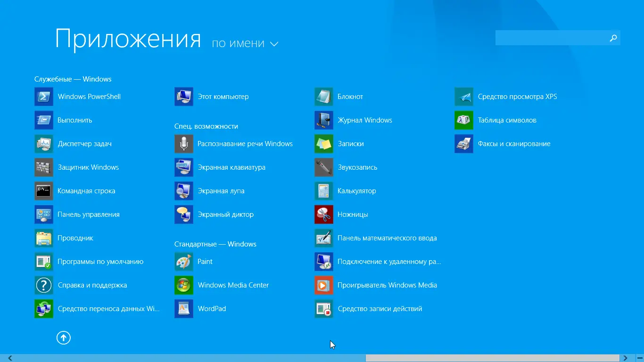The height and width of the screenshot is (362, 644).
Task: Open Панель математического ввода icon
Action: 324,238
